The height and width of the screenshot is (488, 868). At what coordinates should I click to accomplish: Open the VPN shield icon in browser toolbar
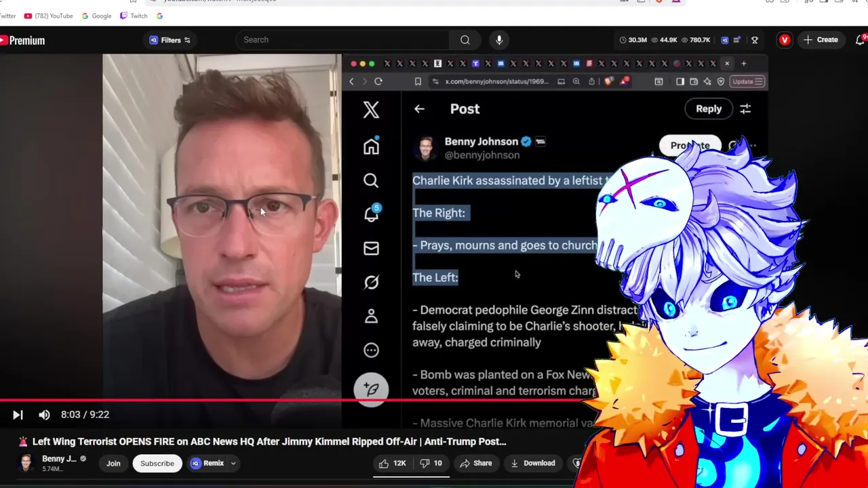tap(721, 81)
